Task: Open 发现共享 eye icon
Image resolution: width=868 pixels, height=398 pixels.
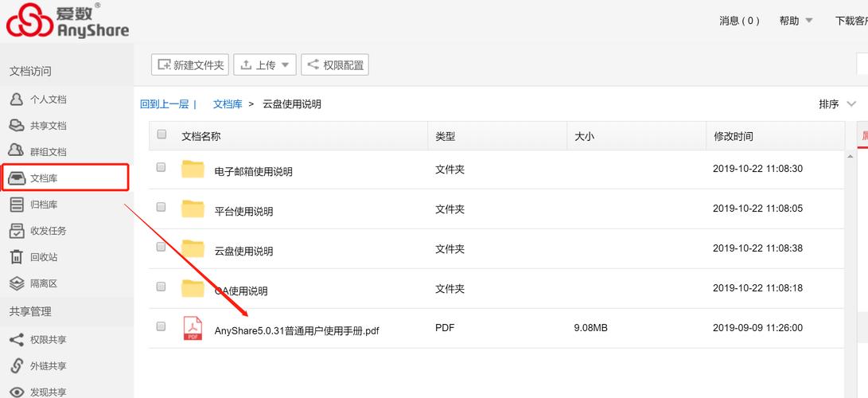Action: tap(17, 392)
